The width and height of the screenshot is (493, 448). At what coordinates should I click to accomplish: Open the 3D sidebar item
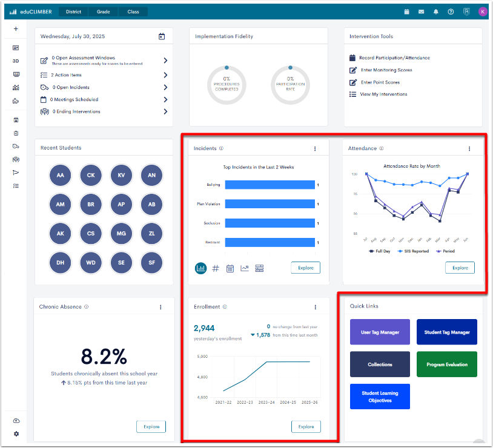tap(16, 61)
